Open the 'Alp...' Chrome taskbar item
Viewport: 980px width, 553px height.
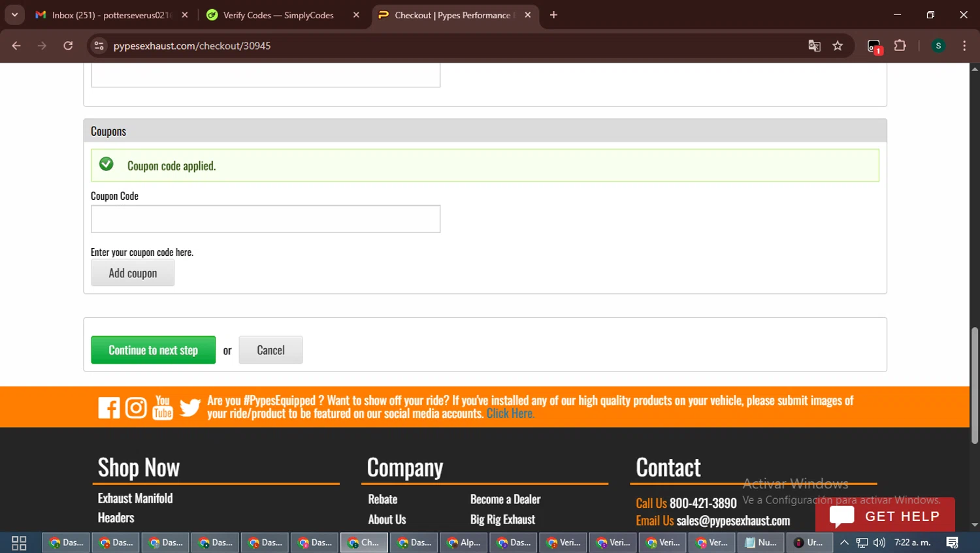(463, 543)
